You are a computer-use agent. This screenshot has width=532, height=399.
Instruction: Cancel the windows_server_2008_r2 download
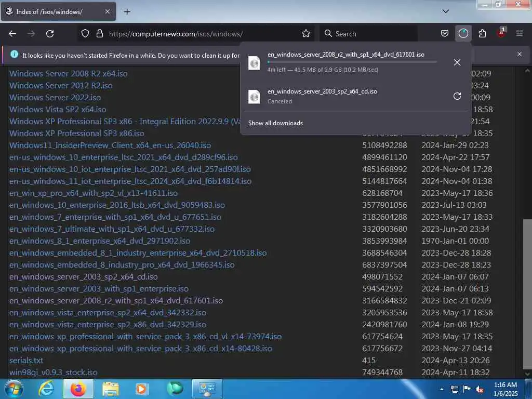coord(457,62)
